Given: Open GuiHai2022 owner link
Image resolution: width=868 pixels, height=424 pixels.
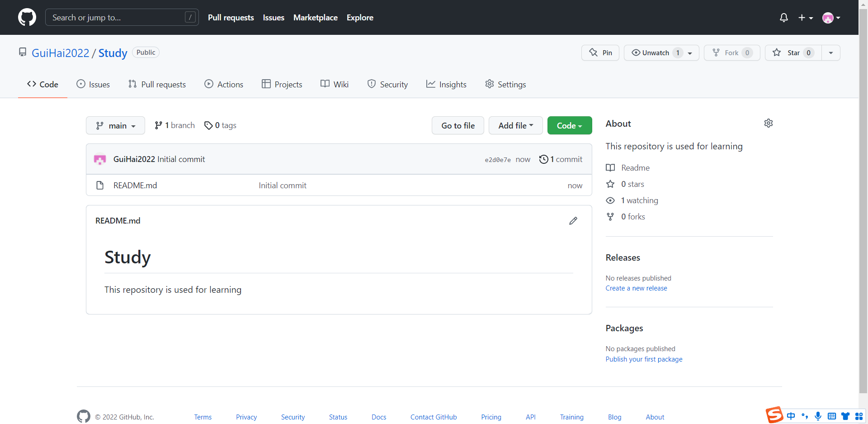Looking at the screenshot, I should click(61, 53).
